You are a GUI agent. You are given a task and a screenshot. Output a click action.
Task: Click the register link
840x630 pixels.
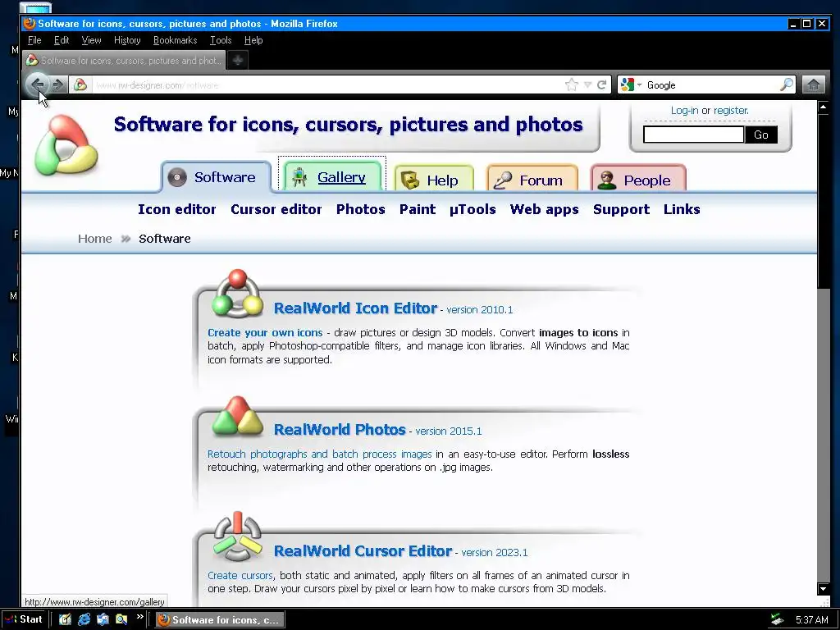(731, 111)
